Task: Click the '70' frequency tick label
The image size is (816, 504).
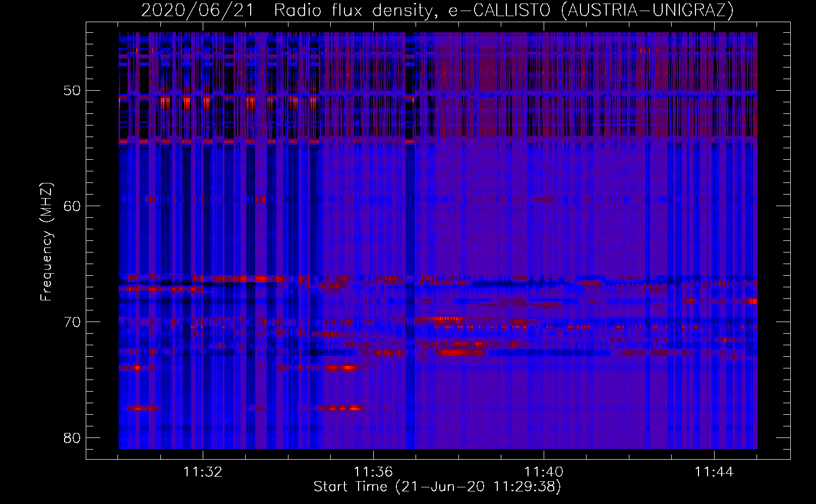Action: pos(72,322)
